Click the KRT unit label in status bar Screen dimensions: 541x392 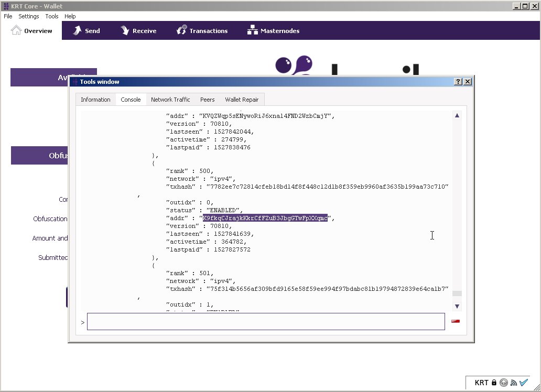coord(481,383)
